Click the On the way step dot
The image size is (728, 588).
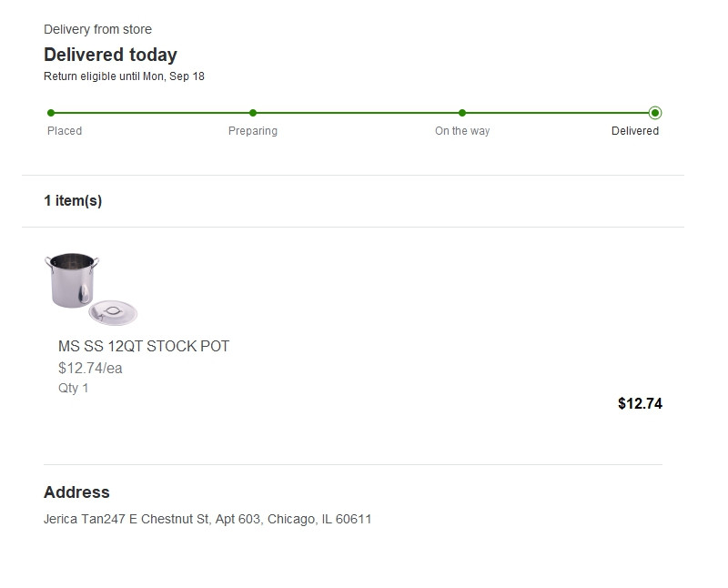click(462, 113)
